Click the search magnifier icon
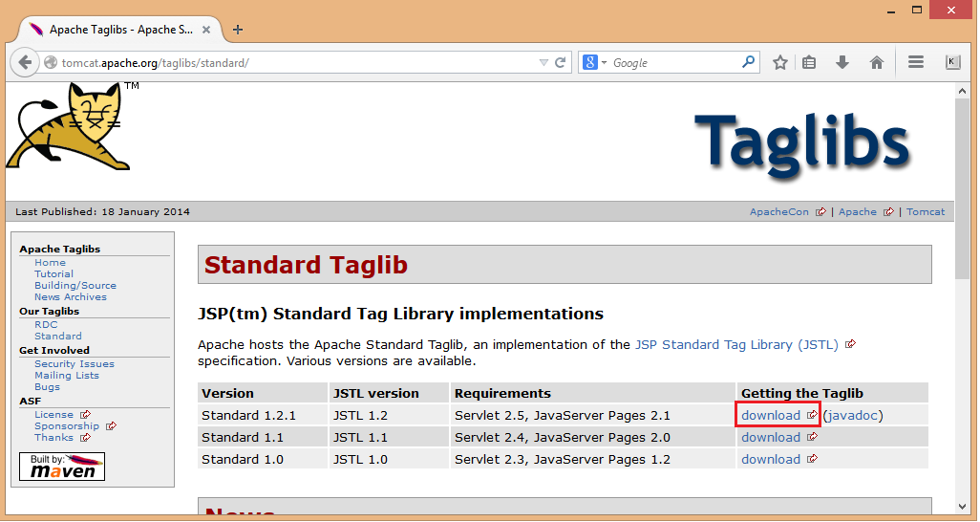 [x=748, y=62]
